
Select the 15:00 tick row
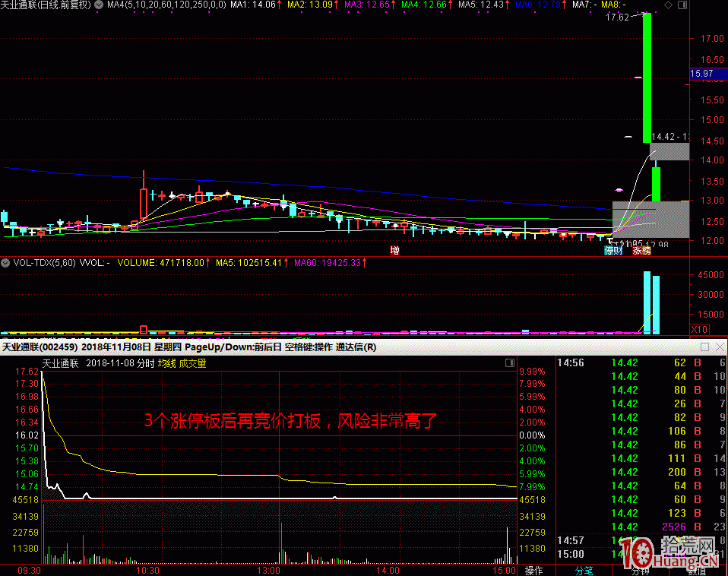click(x=641, y=554)
